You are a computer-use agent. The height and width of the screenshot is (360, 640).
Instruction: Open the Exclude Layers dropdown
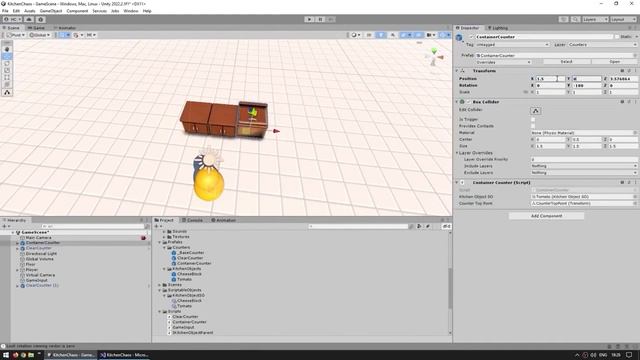(x=584, y=173)
